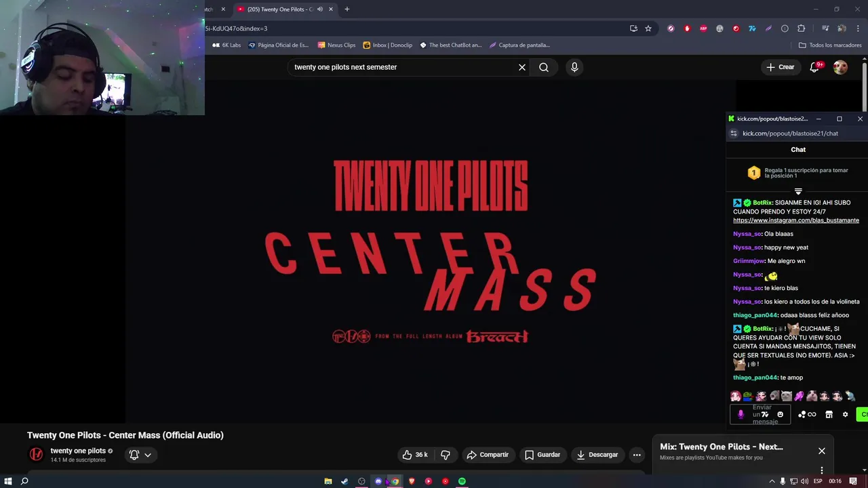Image resolution: width=868 pixels, height=488 pixels.
Task: Open YouTube notifications bell
Action: click(x=814, y=67)
